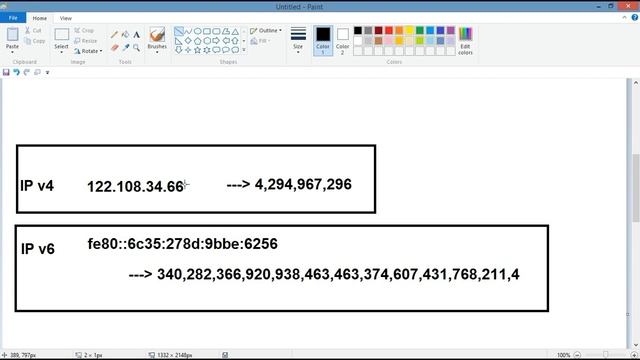Select the Fill with color bucket tool
The width and height of the screenshot is (640, 360).
coord(125,35)
